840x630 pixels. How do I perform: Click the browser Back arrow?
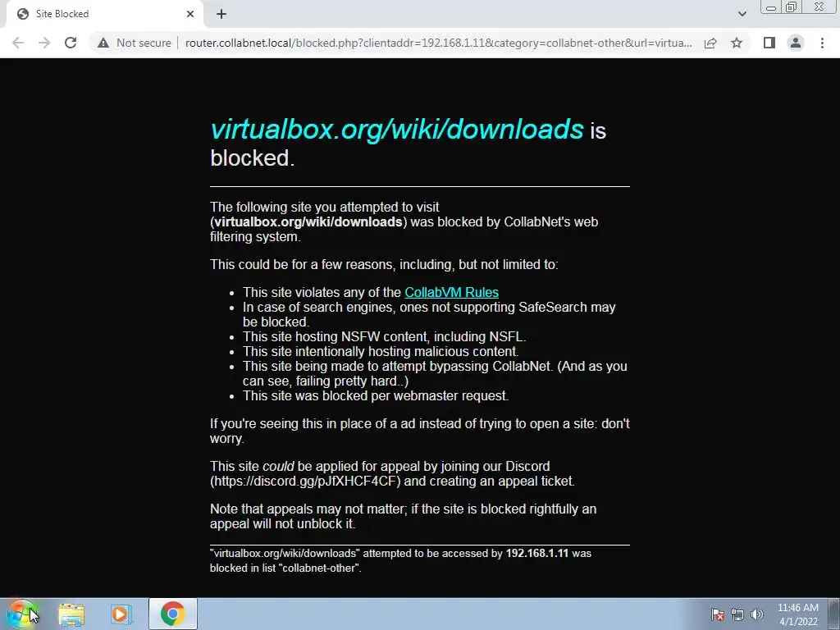[18, 43]
